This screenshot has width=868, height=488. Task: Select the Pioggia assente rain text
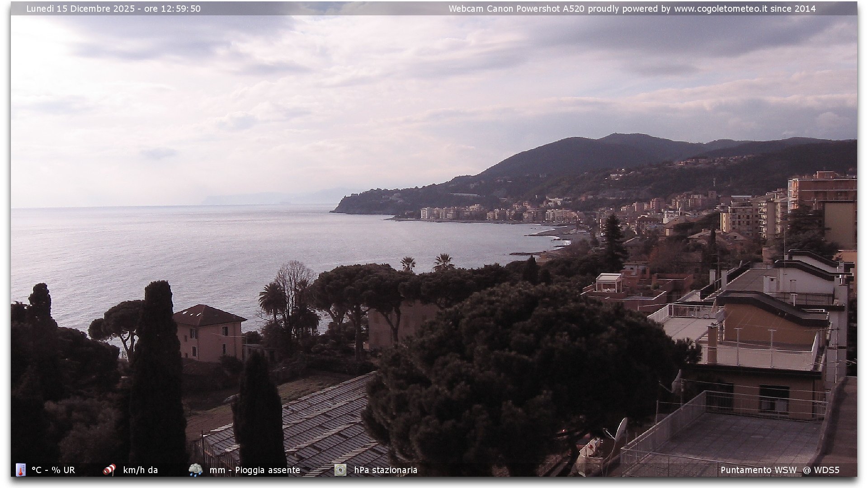(268, 470)
